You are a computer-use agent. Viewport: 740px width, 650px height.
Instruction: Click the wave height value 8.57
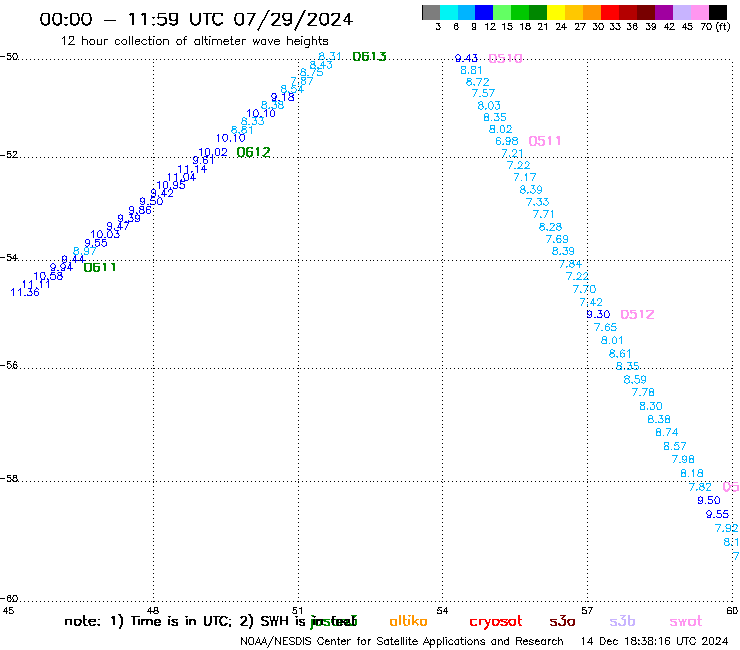coord(675,446)
